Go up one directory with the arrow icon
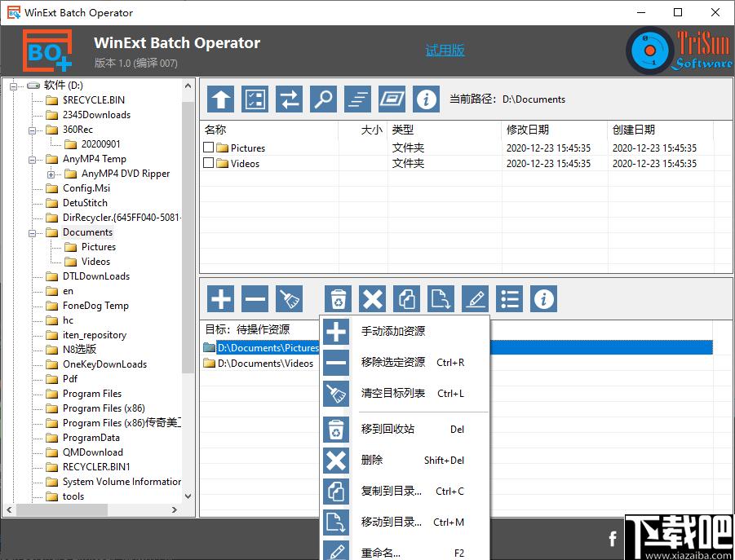This screenshot has width=735, height=560. click(x=221, y=99)
